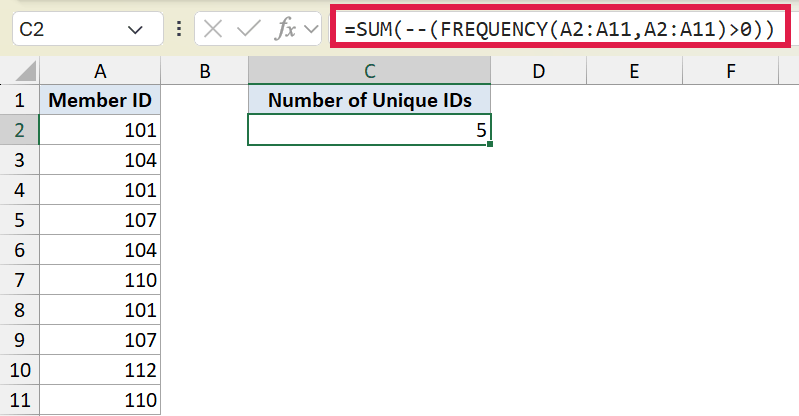
Task: Click the fill handle of cell C2
Action: point(490,144)
